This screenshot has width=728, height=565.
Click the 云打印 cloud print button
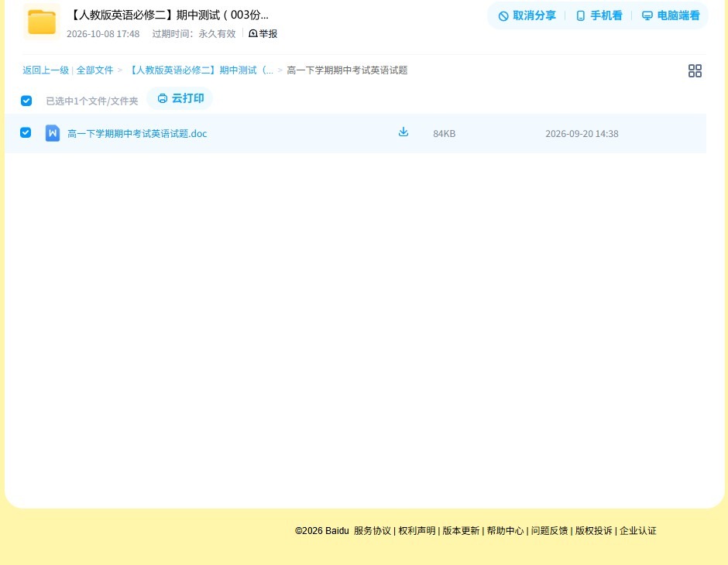click(x=180, y=98)
